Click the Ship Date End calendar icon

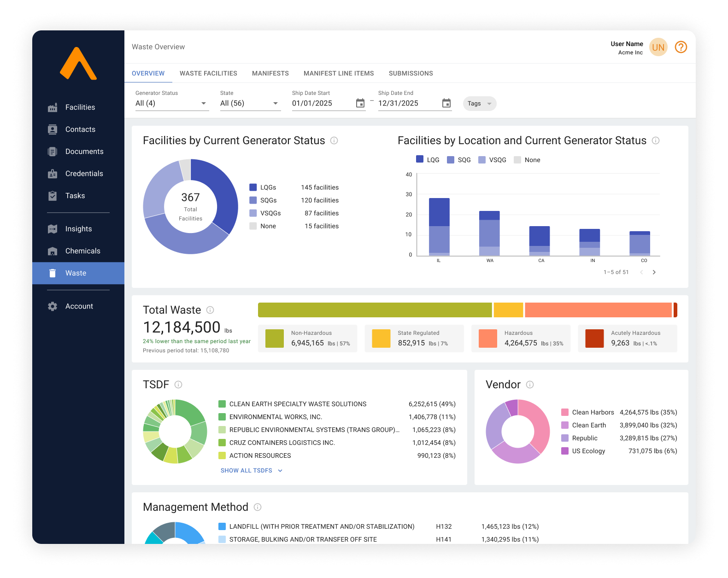(x=446, y=103)
